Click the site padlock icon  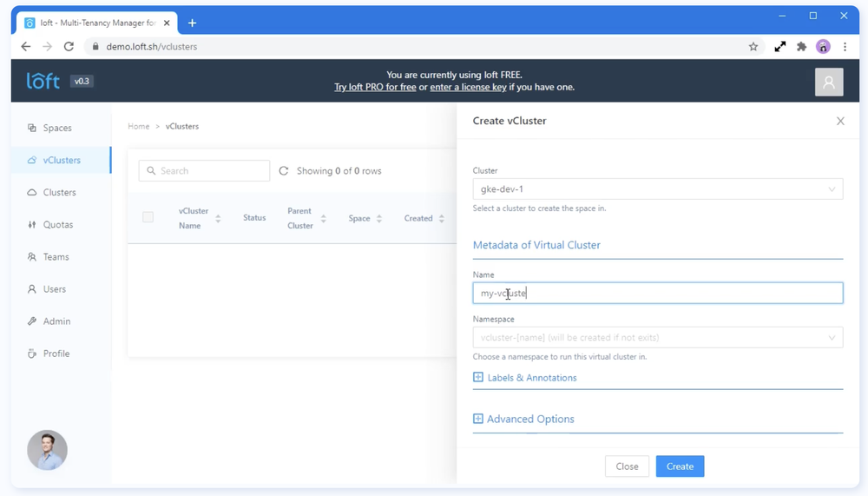95,47
